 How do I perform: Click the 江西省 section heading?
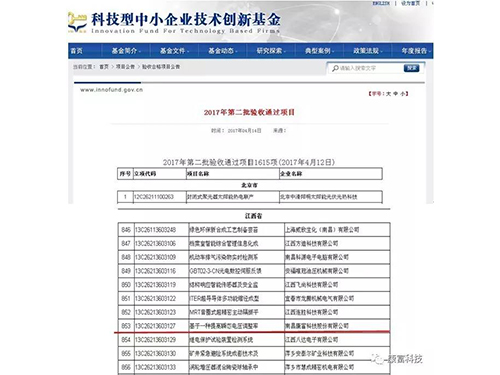253,216
